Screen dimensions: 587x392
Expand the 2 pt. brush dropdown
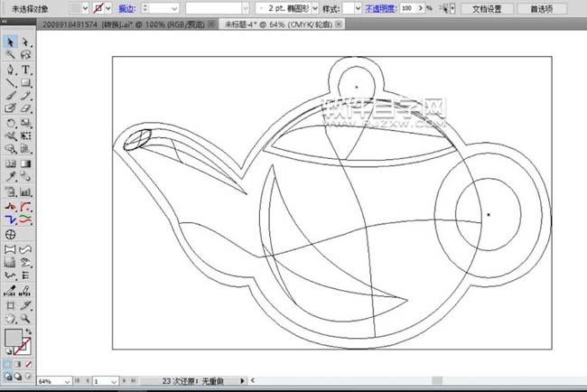coord(315,8)
